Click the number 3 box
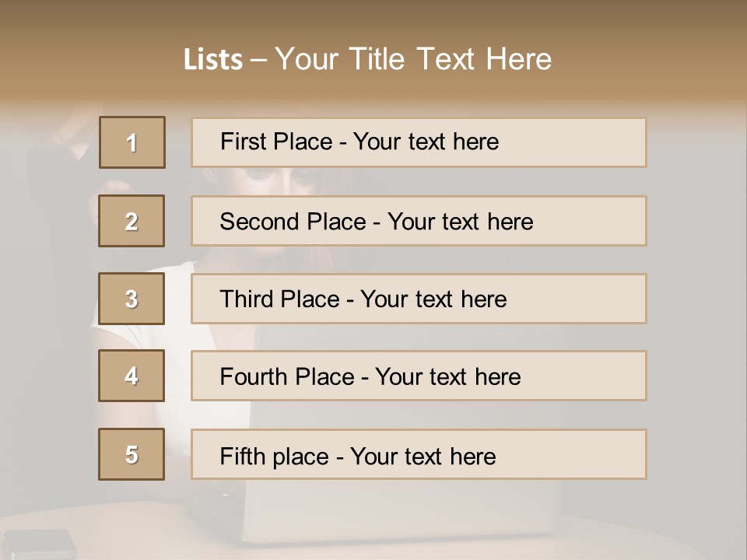 (132, 299)
